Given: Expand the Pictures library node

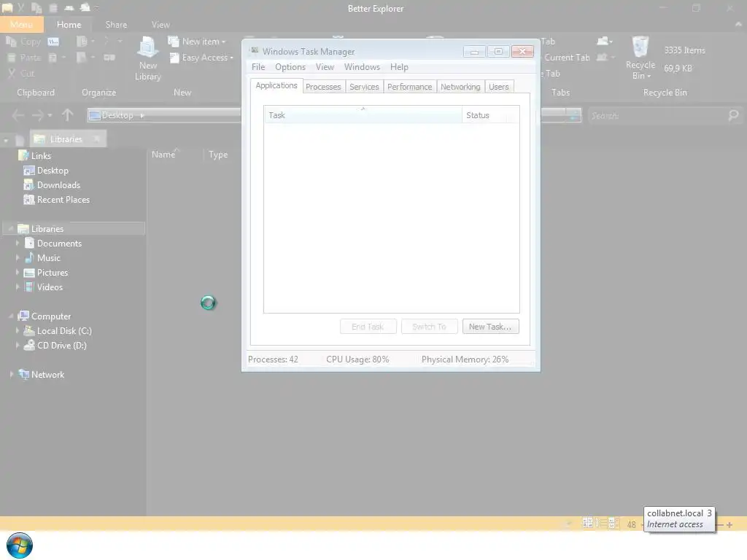Looking at the screenshot, I should click(18, 273).
